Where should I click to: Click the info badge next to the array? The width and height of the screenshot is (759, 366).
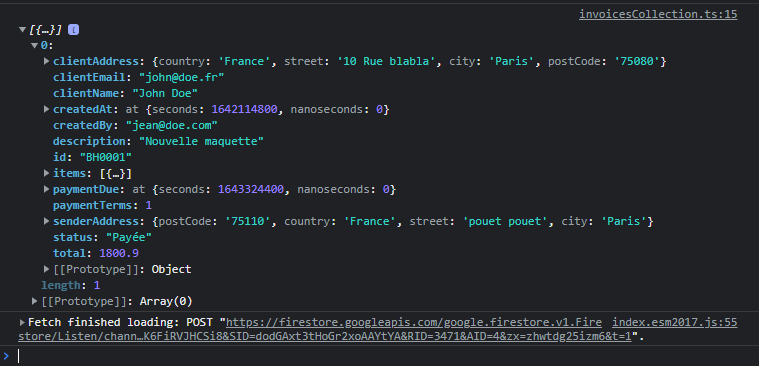click(x=74, y=30)
